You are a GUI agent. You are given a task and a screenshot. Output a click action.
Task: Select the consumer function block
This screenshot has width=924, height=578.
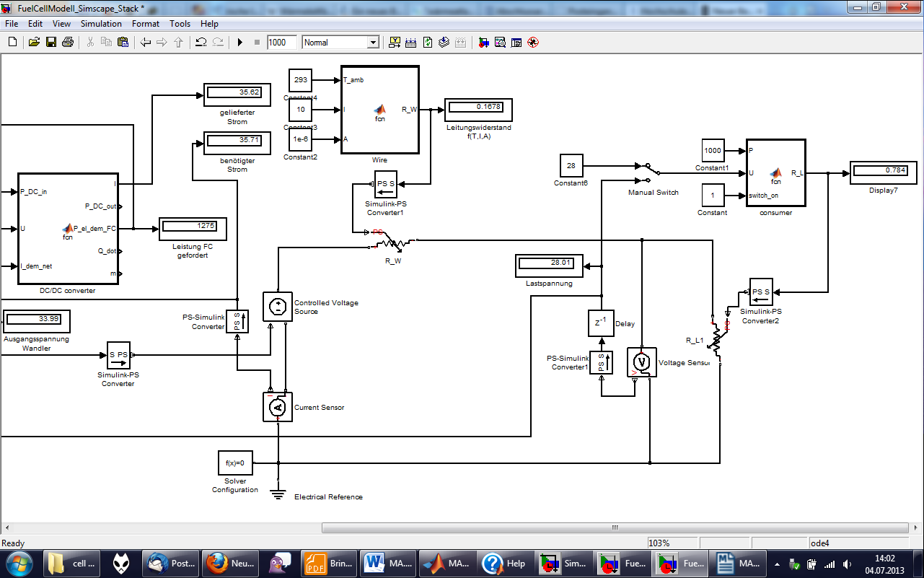coord(775,172)
